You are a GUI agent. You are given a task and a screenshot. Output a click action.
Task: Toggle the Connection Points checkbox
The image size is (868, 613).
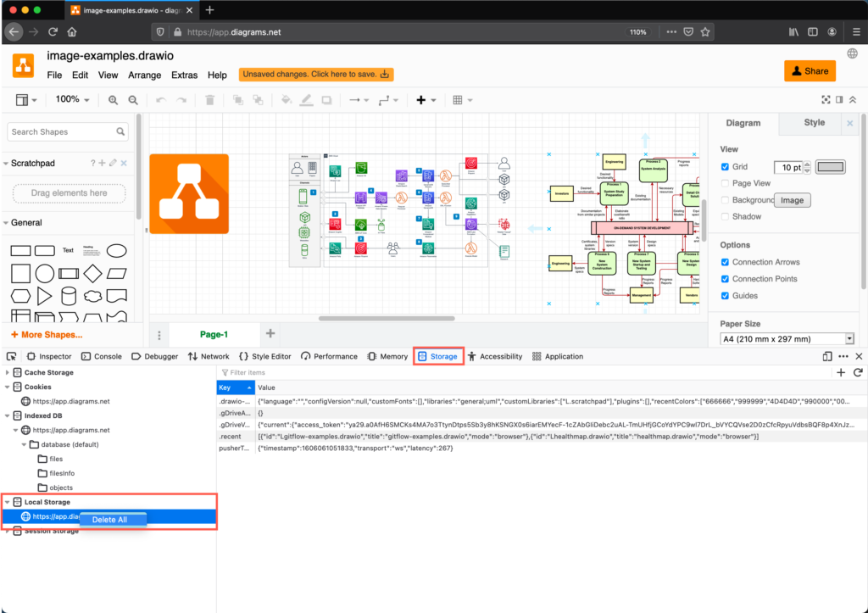click(725, 279)
